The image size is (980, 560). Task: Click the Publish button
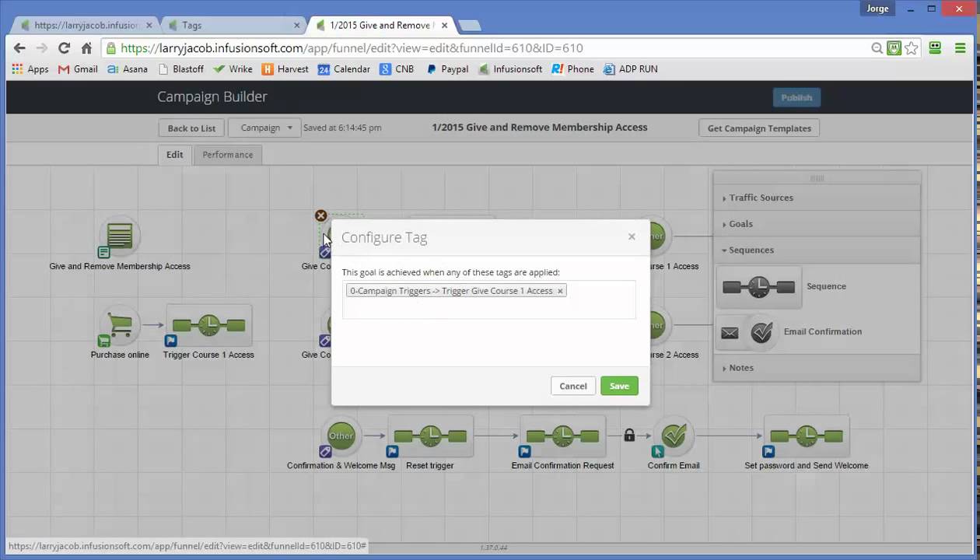click(796, 97)
